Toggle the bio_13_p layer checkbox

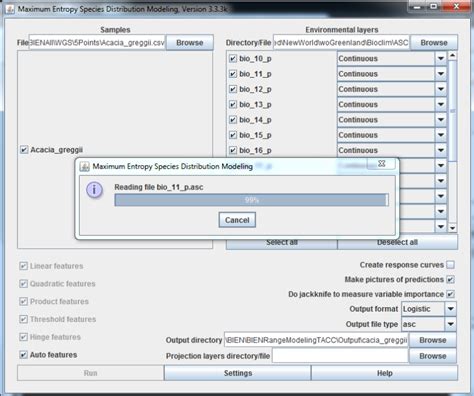[233, 105]
